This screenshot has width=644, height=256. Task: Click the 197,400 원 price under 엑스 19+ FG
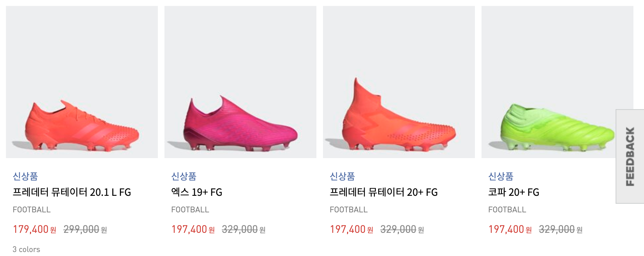click(x=193, y=229)
